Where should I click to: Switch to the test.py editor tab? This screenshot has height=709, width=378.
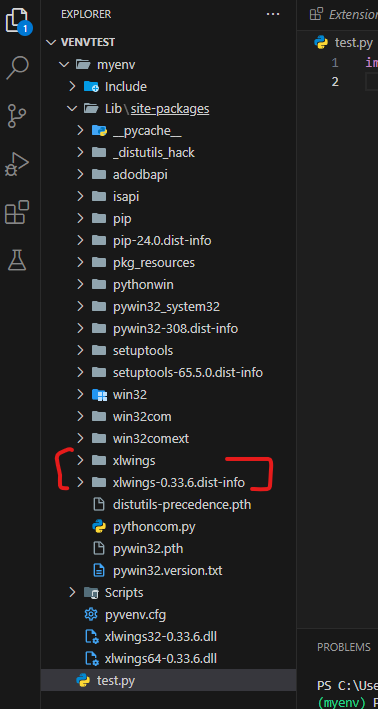coord(344,43)
